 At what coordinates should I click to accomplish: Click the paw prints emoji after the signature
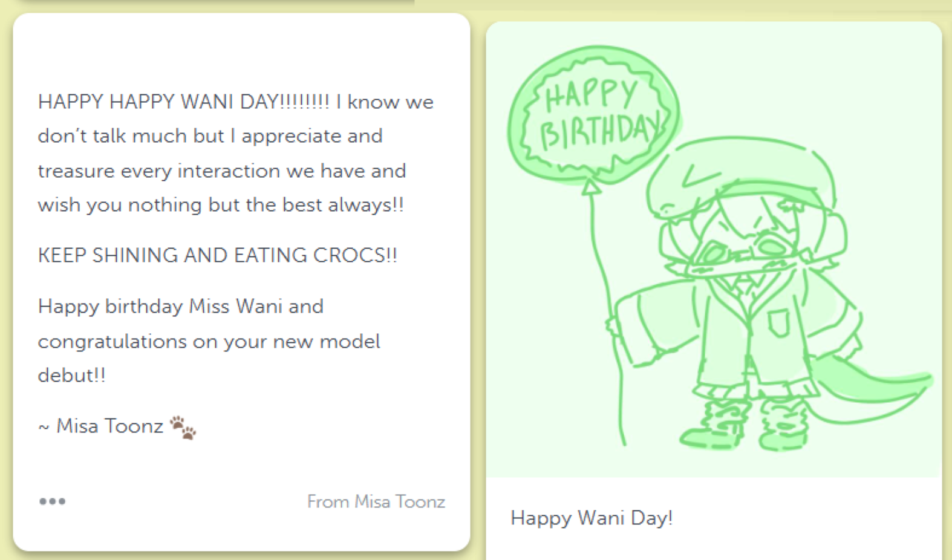[x=183, y=428]
